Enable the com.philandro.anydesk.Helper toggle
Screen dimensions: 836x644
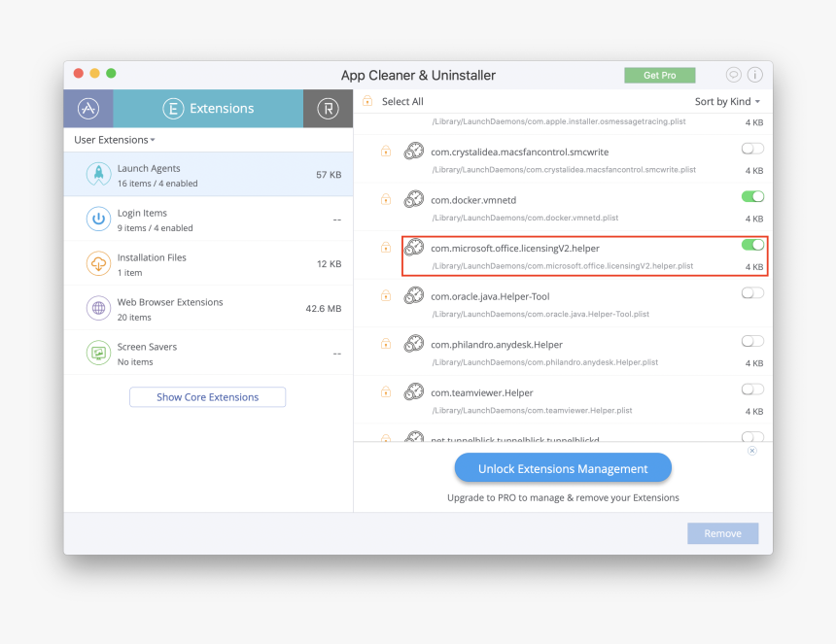tap(752, 341)
